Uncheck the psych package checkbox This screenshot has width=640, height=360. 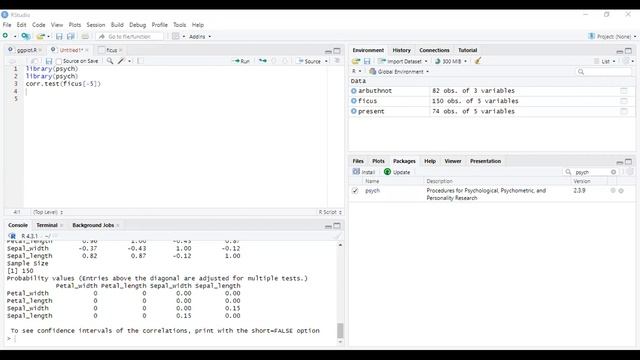point(355,191)
